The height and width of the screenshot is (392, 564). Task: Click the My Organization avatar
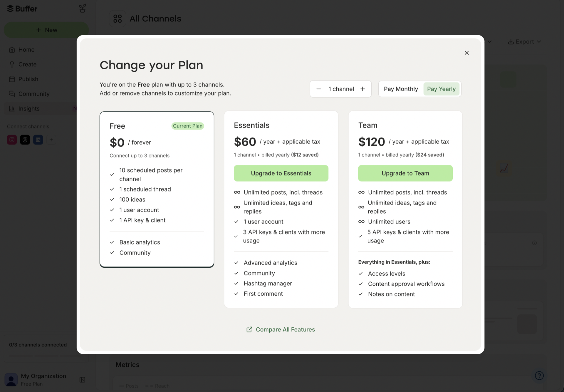pyautogui.click(x=11, y=380)
